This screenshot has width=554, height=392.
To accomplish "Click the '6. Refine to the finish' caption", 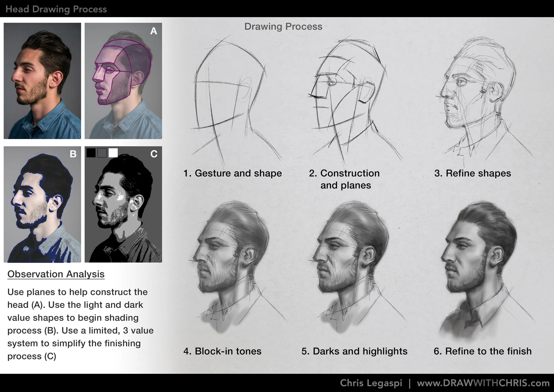I will coord(482,351).
